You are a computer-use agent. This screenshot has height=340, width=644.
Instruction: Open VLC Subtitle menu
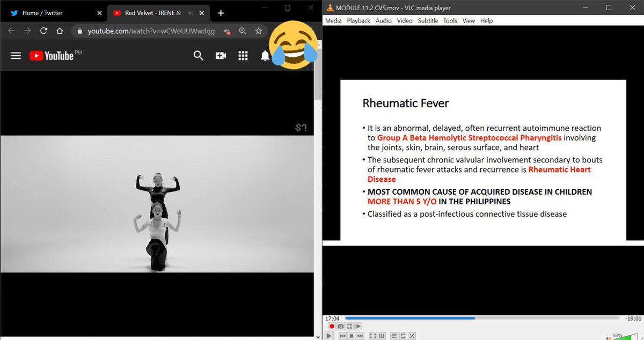428,20
